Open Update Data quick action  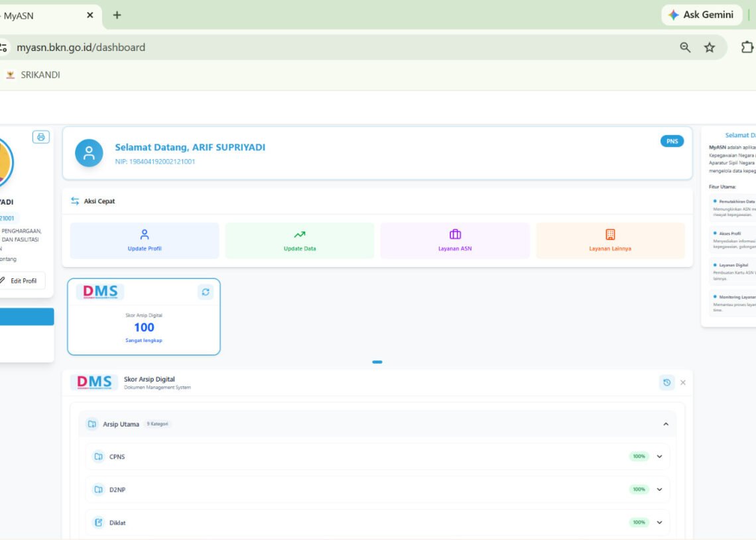point(300,241)
